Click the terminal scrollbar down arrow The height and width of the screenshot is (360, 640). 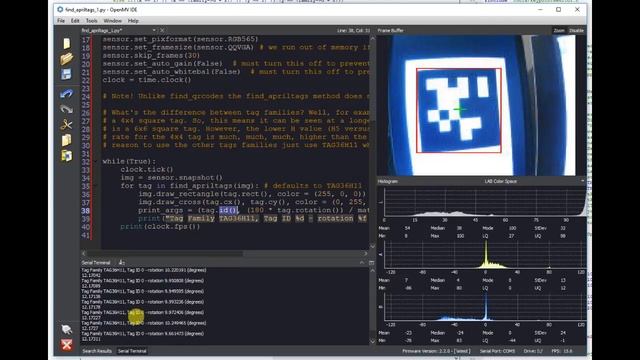tap(372, 342)
